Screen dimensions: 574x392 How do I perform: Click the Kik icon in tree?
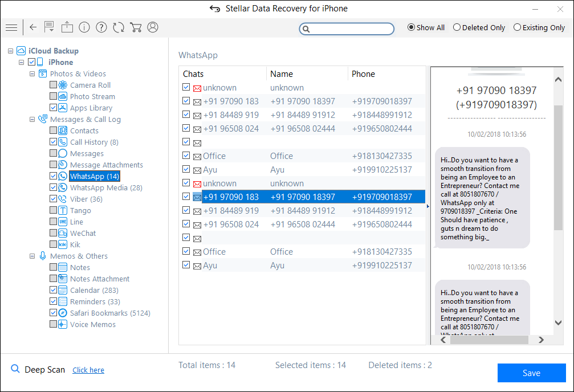tap(63, 244)
